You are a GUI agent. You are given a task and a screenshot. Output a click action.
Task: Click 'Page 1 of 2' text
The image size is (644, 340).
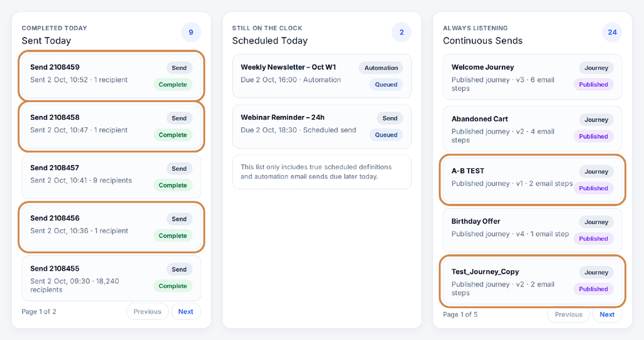tap(39, 312)
